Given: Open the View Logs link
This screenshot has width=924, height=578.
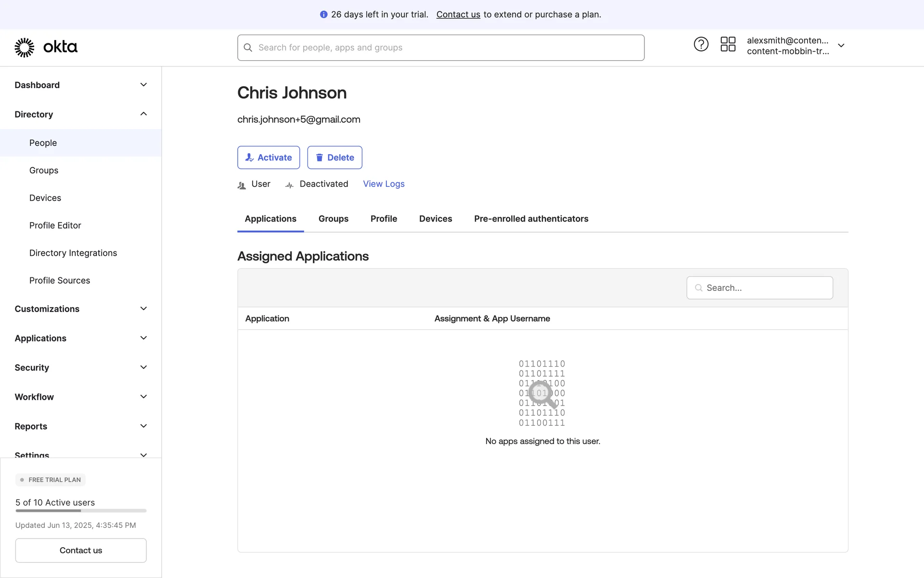Looking at the screenshot, I should 384,184.
